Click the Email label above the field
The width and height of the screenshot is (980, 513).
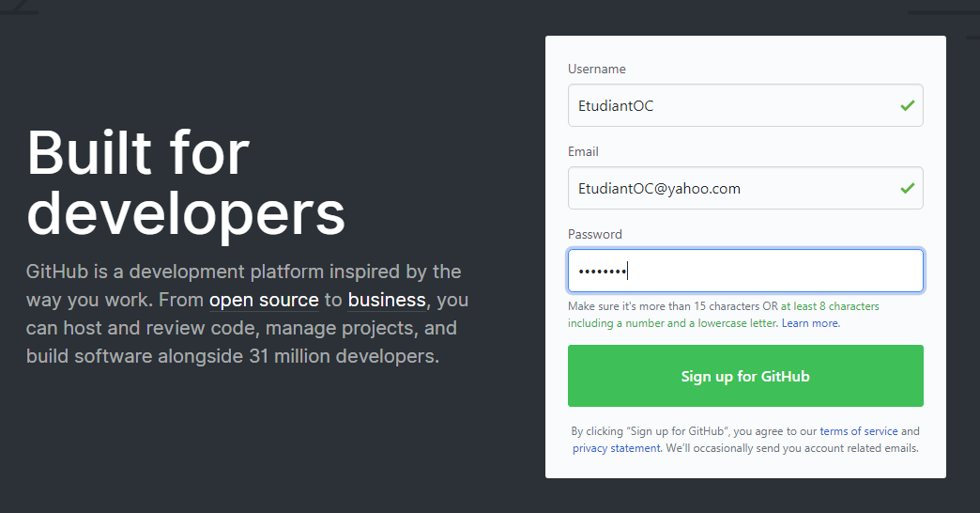point(583,151)
